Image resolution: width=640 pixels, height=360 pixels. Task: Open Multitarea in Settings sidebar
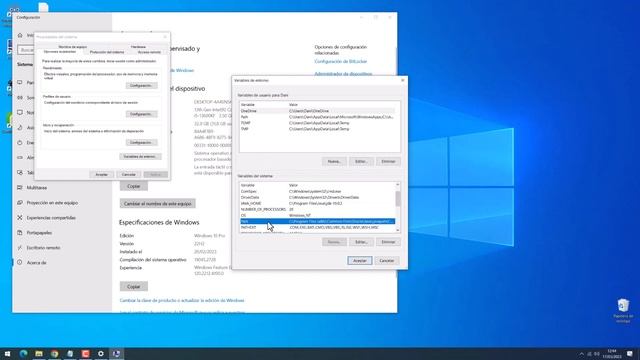pyautogui.click(x=37, y=188)
